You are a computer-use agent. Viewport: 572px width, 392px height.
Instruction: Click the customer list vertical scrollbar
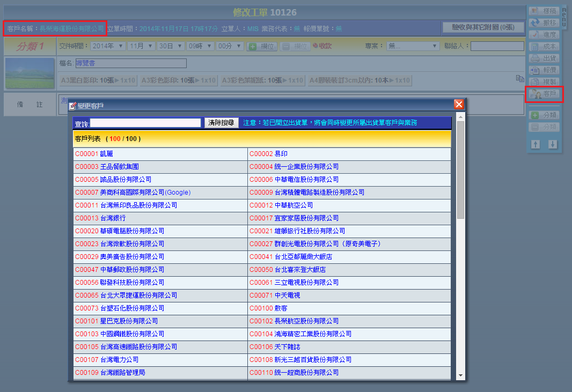(x=460, y=215)
